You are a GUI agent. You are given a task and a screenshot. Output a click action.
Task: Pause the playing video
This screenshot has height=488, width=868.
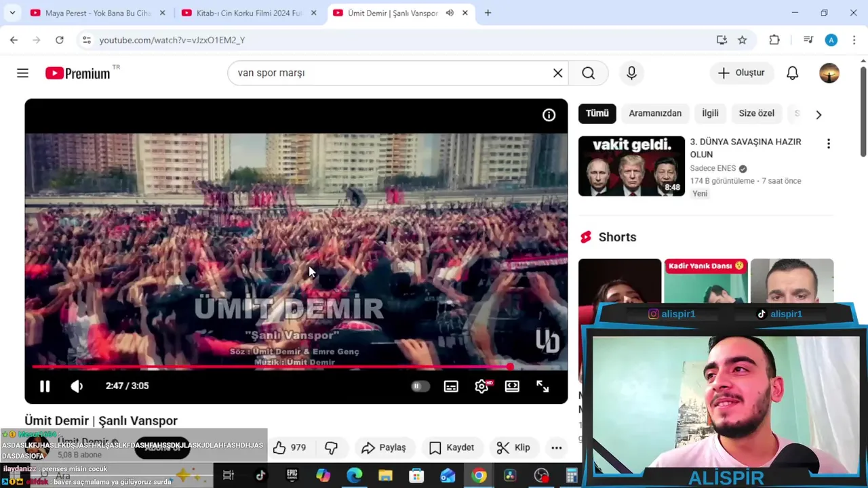pos(45,386)
